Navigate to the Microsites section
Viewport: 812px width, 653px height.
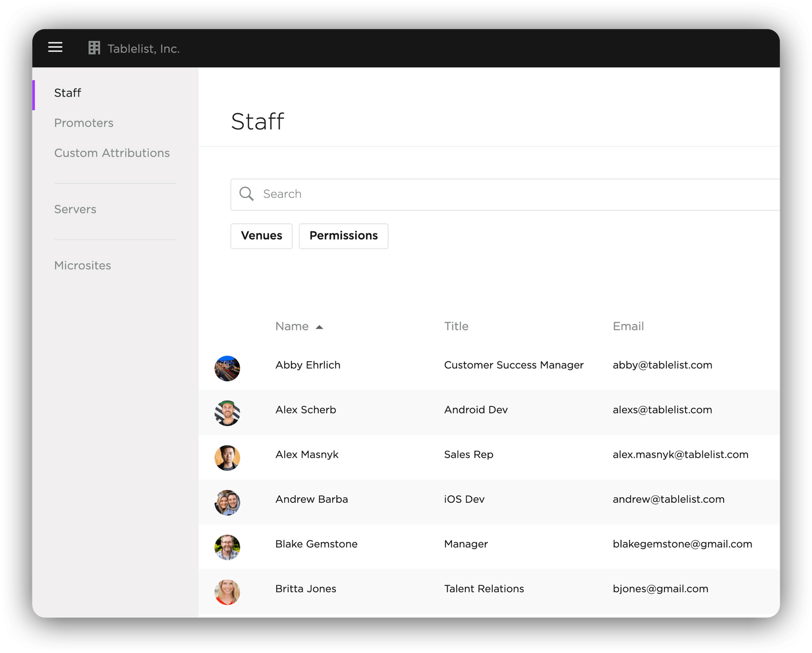[83, 265]
